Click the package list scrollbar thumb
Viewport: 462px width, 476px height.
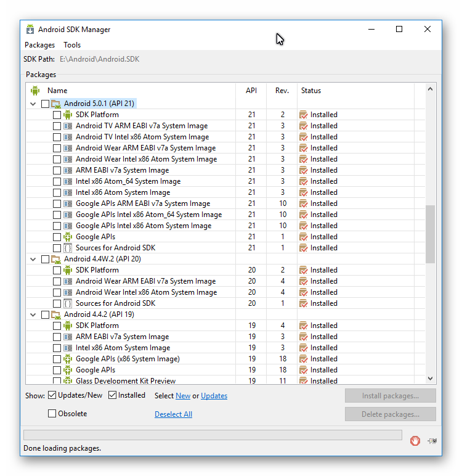pyautogui.click(x=430, y=234)
